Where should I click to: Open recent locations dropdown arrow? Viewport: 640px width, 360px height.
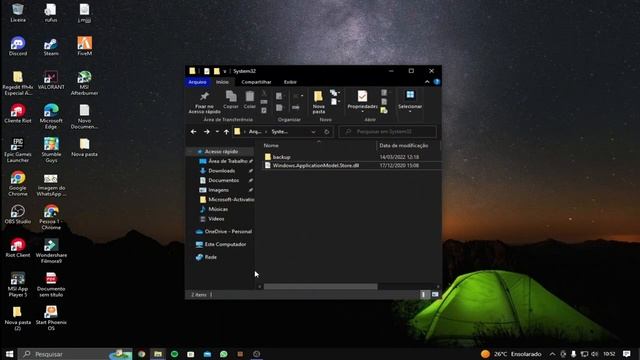217,132
